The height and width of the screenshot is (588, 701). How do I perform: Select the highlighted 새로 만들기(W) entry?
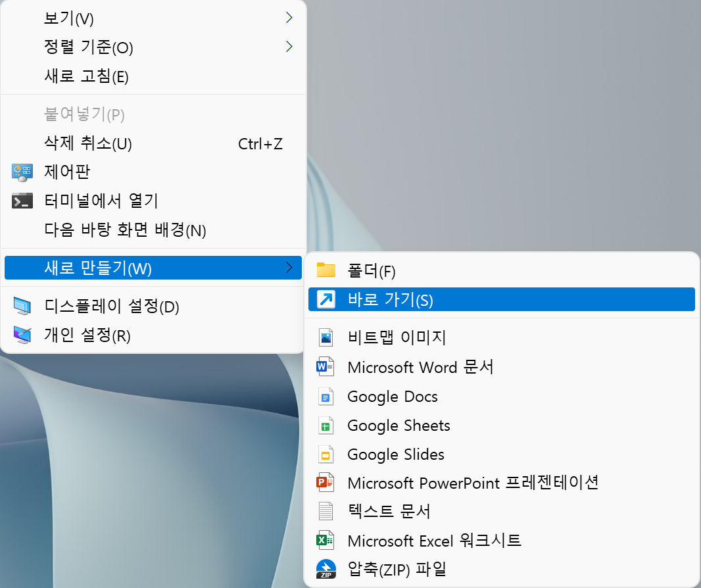tap(153, 268)
